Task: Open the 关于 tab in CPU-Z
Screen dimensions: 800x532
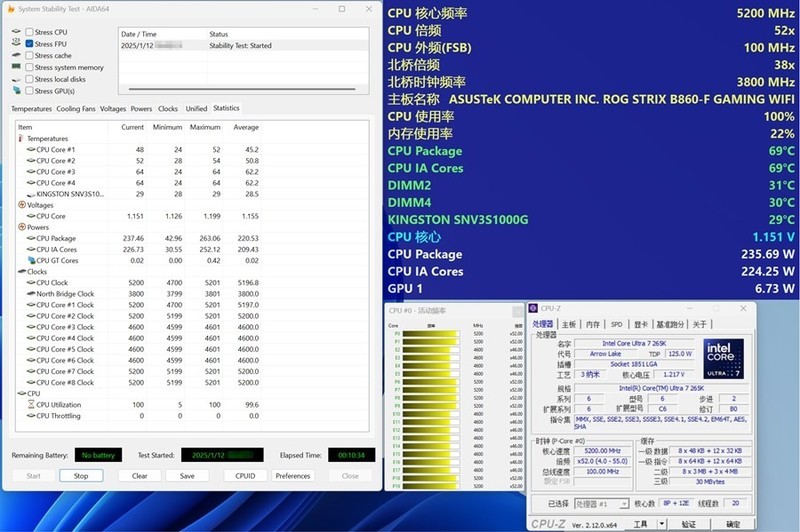Action: click(699, 324)
